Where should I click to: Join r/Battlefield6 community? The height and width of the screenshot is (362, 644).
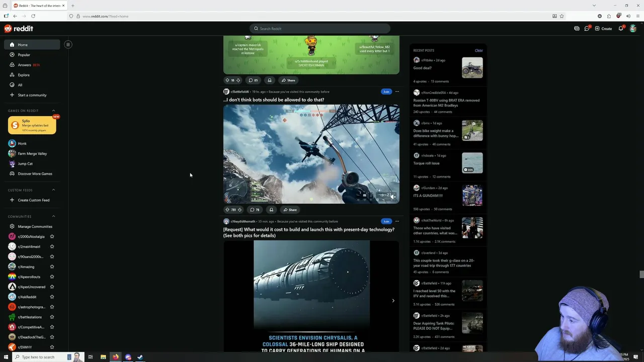point(386,92)
